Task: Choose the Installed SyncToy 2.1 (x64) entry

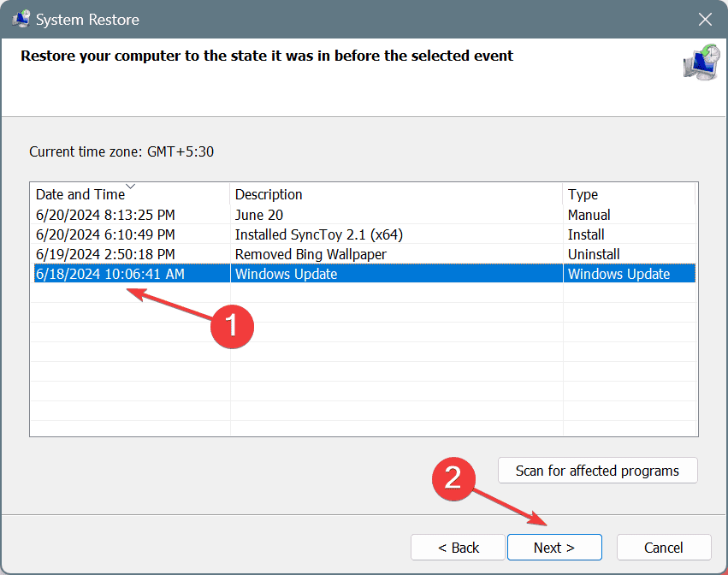Action: coord(318,234)
